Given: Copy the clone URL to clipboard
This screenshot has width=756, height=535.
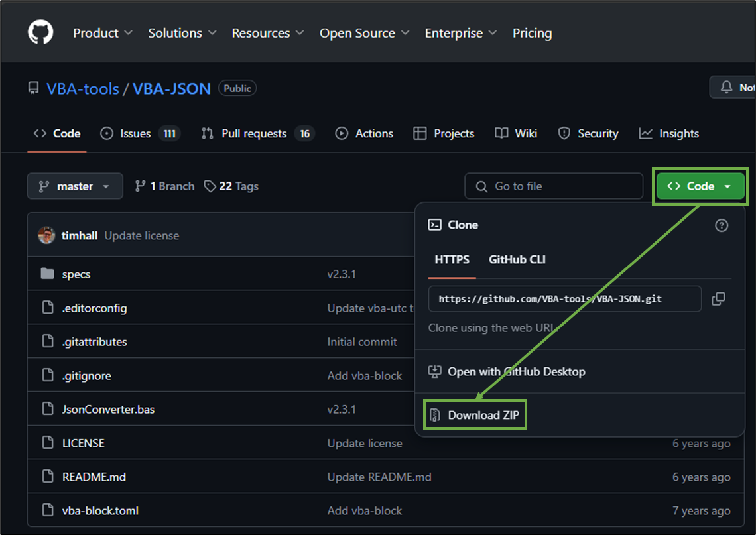Looking at the screenshot, I should point(718,299).
